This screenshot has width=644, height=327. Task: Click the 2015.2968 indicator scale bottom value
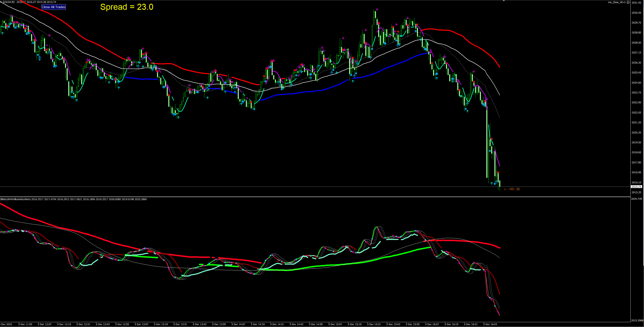pos(637,320)
